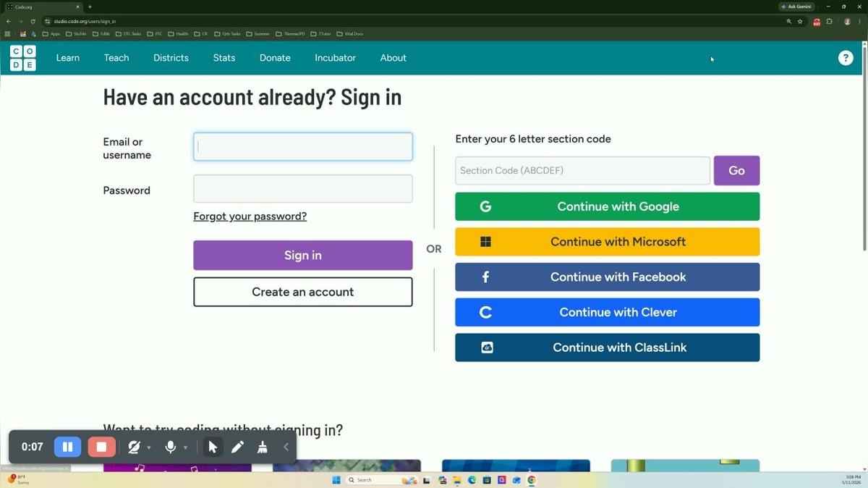Open Chrome three-dot menu
The image size is (868, 488).
click(859, 22)
